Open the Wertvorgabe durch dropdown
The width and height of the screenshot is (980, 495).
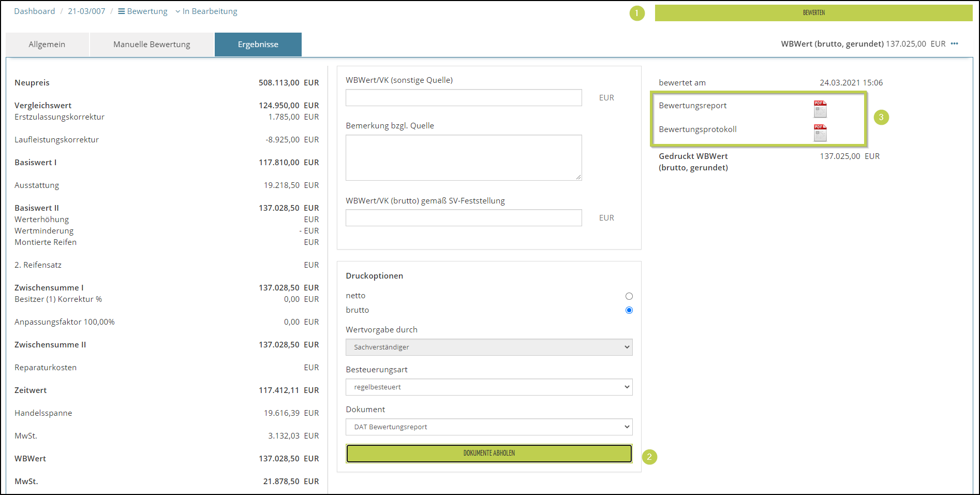488,347
